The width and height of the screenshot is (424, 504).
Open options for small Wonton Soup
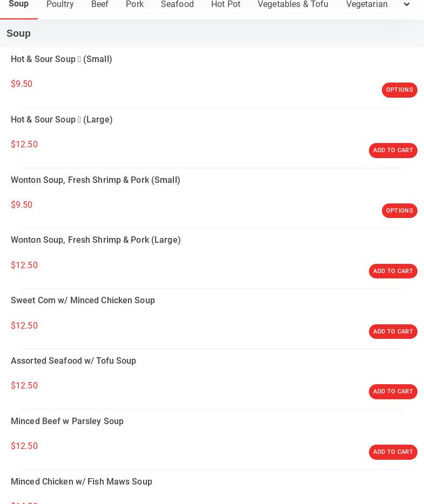tap(399, 211)
